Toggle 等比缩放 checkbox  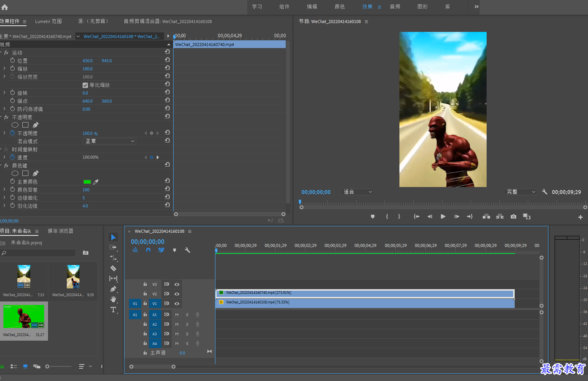(85, 85)
